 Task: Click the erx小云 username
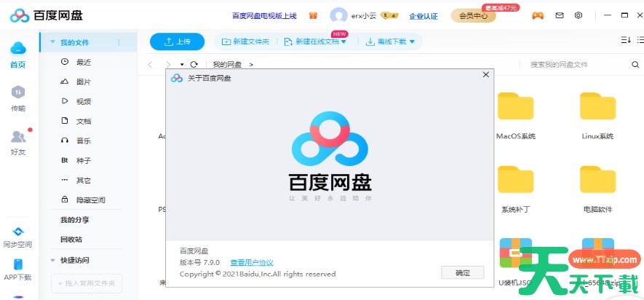pos(364,16)
